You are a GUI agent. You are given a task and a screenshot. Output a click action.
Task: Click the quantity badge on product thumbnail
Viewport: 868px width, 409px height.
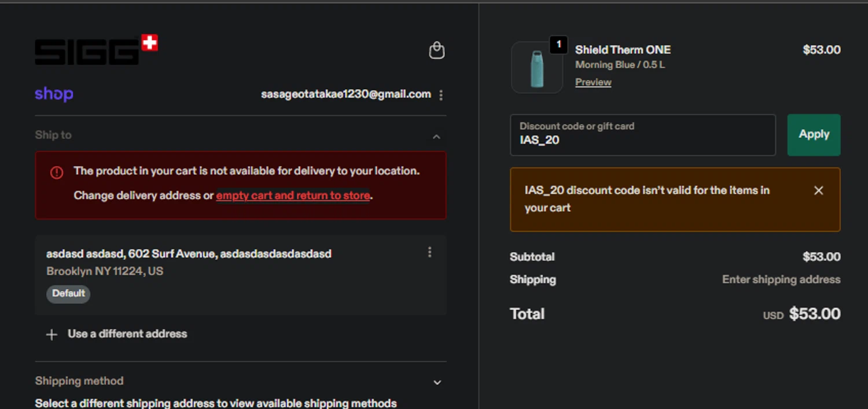[558, 45]
